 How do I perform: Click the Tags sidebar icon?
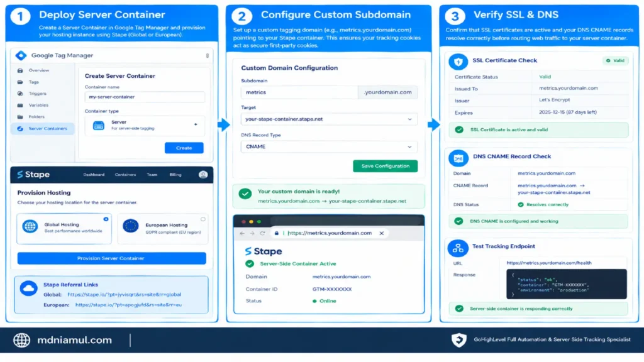pyautogui.click(x=20, y=82)
